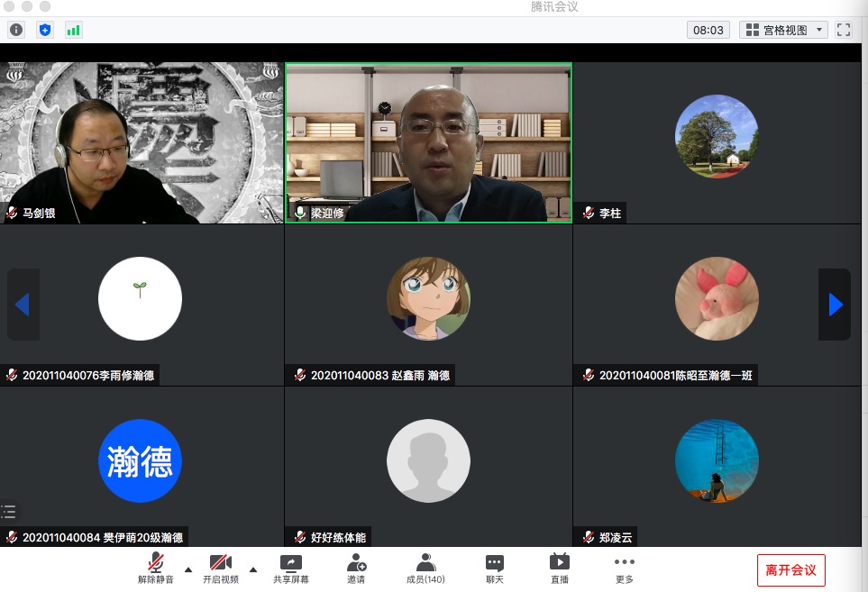
Task: Unmute microphone with 解除静音
Action: click(x=156, y=569)
